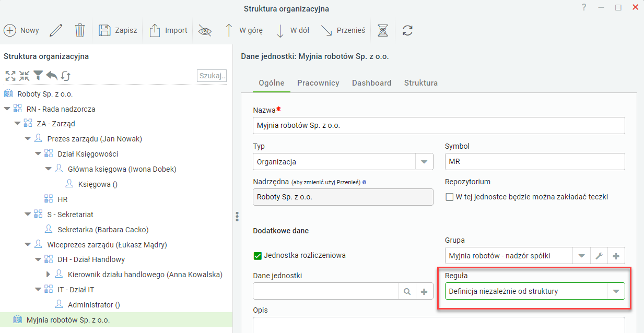Click the panel splitter handle dots
The image size is (644, 333).
[237, 216]
